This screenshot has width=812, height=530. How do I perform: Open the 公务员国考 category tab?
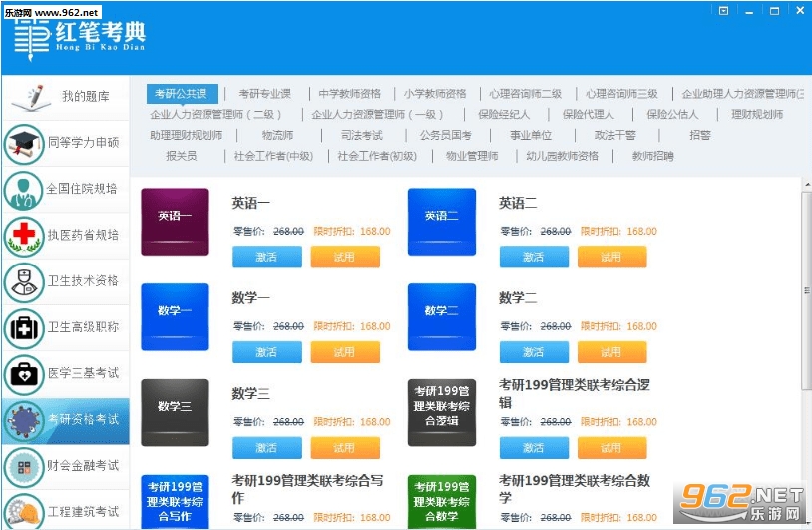click(445, 135)
